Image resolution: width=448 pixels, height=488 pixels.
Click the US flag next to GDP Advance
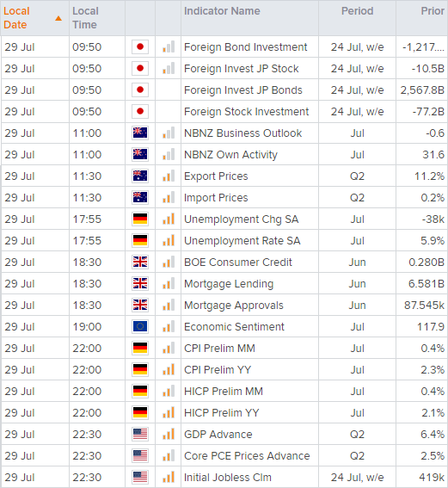pos(140,434)
